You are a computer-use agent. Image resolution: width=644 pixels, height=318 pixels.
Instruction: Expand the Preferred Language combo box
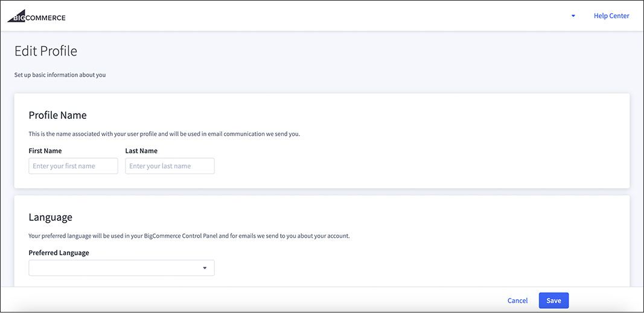[121, 268]
